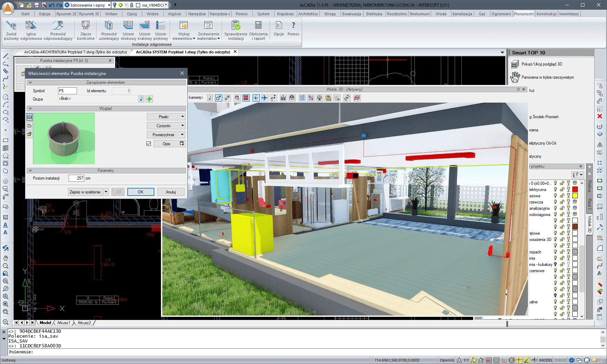Click Zapisz w szablonie button
The height and width of the screenshot is (364, 607).
85,192
